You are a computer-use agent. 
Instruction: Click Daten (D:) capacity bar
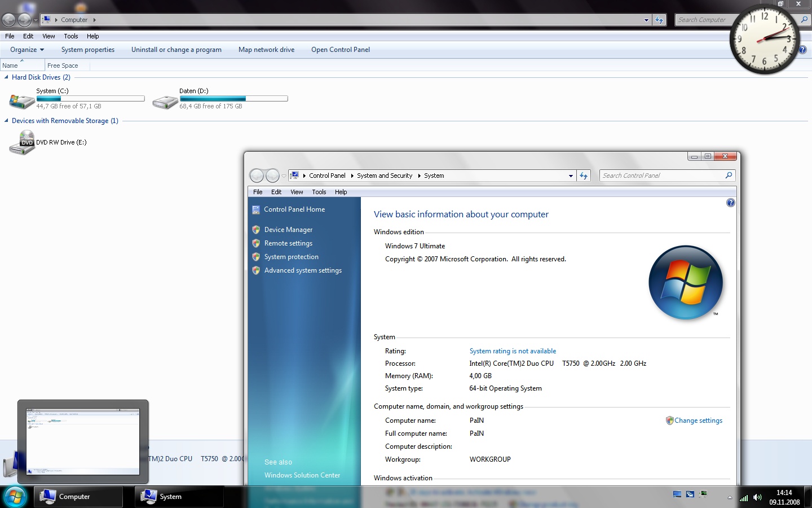[233, 99]
